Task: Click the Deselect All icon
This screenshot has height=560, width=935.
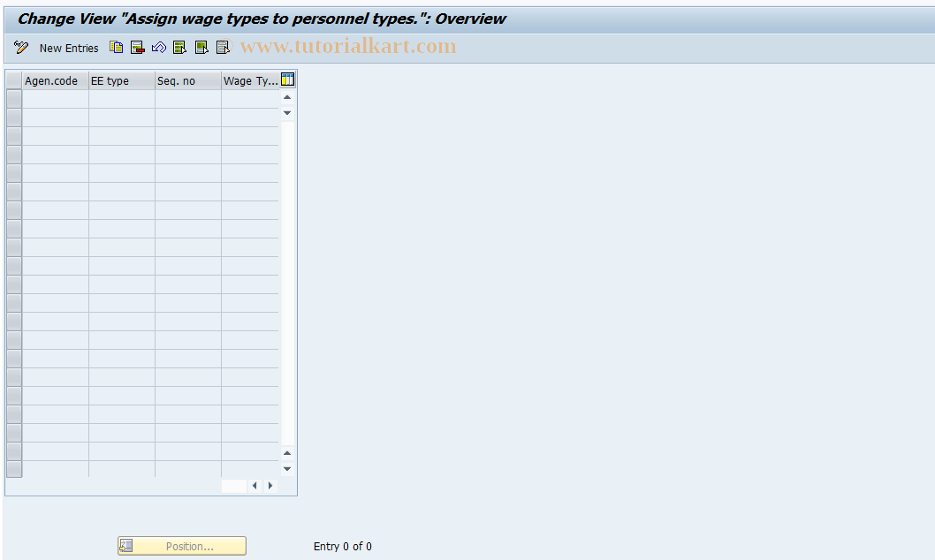Action: point(223,48)
